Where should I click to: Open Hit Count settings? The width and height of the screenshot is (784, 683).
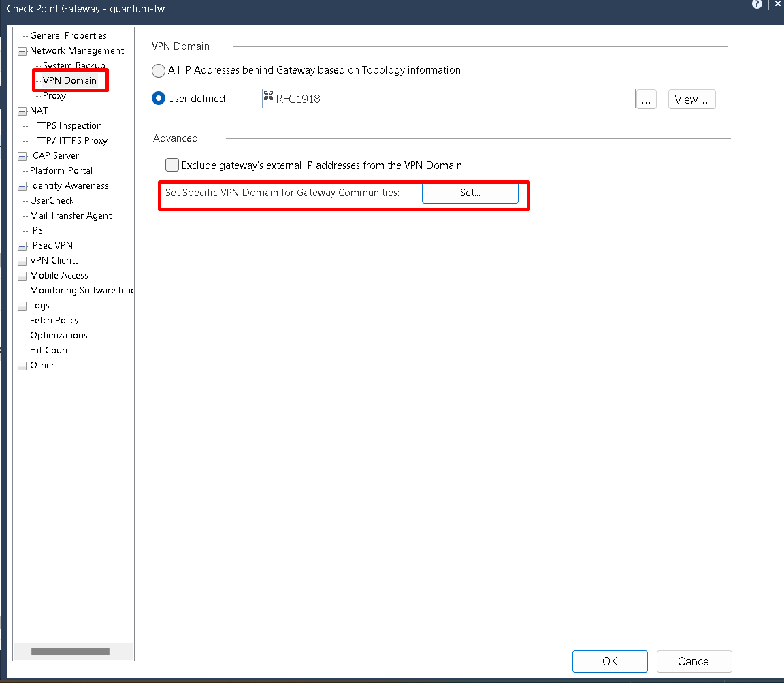point(50,350)
